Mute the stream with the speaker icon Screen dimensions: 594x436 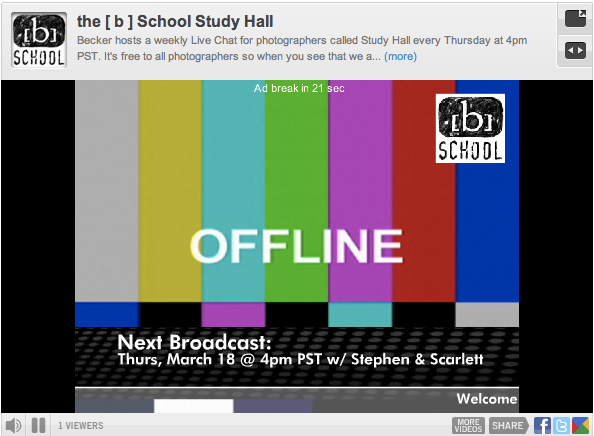[13, 425]
